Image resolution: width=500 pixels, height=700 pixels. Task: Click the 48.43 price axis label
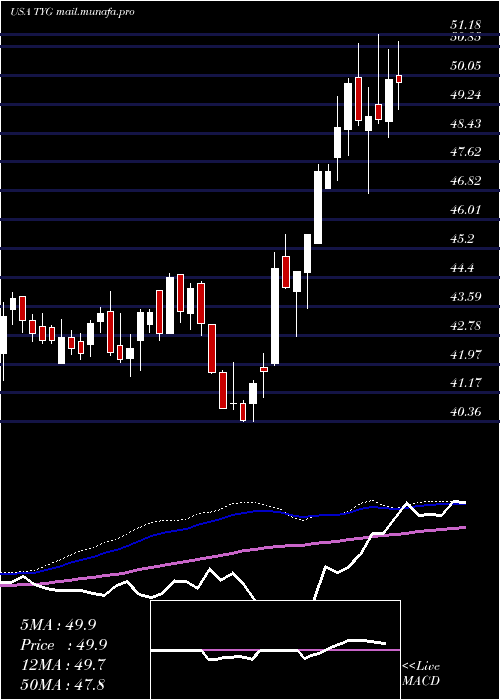coord(465,123)
